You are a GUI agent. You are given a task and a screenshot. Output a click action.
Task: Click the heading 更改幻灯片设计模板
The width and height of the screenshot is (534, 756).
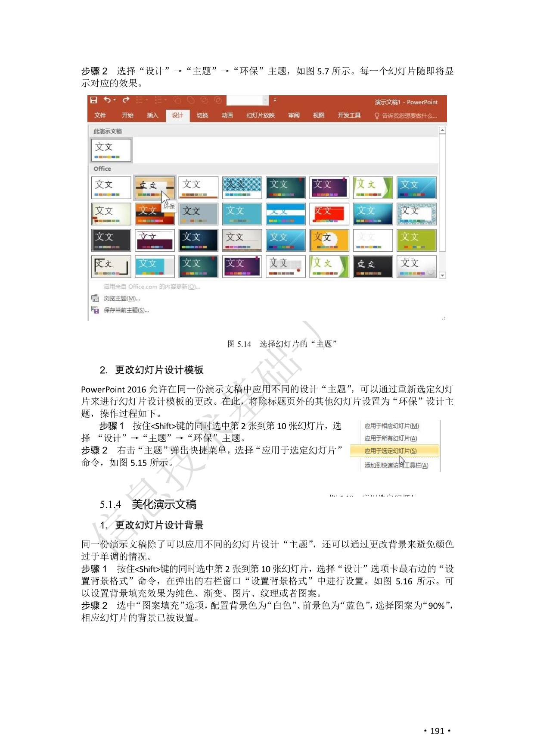tap(159, 370)
